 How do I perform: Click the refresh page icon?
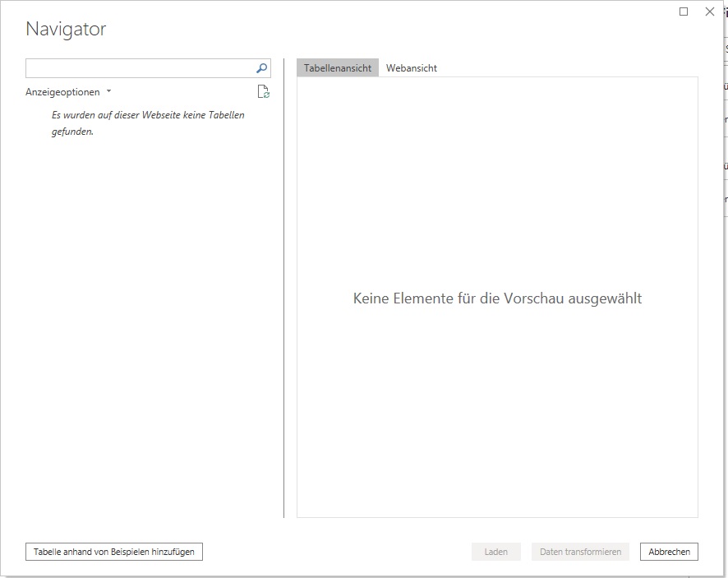263,91
